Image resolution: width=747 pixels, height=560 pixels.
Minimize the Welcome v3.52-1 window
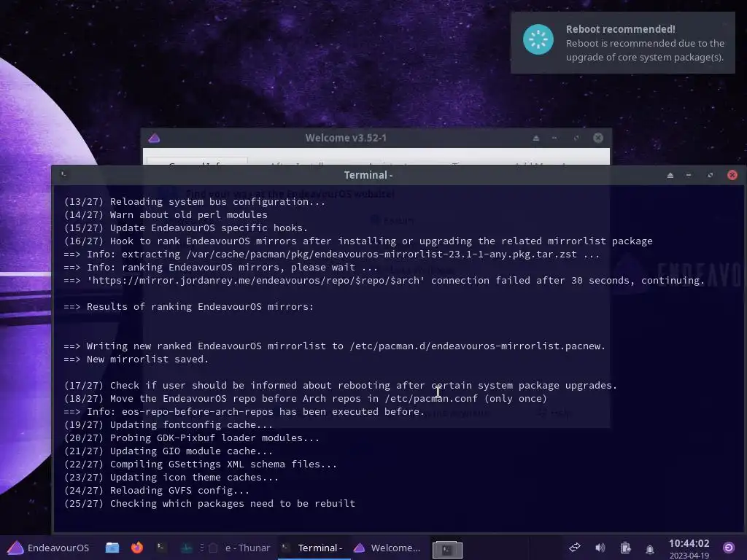(554, 138)
